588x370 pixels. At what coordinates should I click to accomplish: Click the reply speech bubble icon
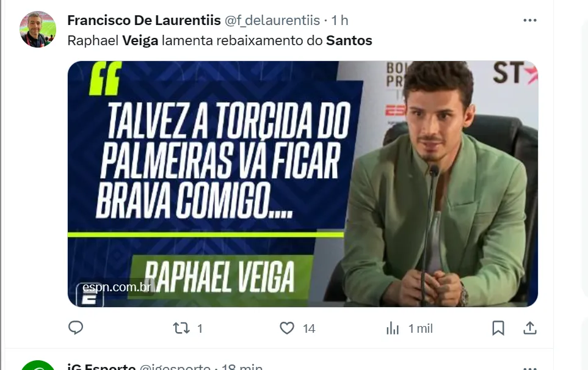pyautogui.click(x=76, y=328)
